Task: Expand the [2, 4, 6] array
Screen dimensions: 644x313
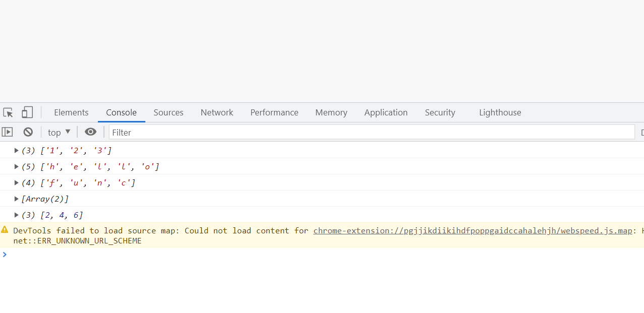Action: click(x=17, y=215)
